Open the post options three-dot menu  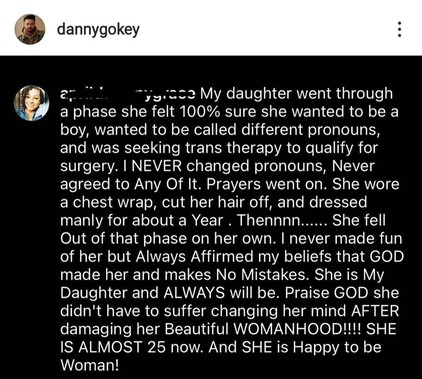[x=399, y=30]
